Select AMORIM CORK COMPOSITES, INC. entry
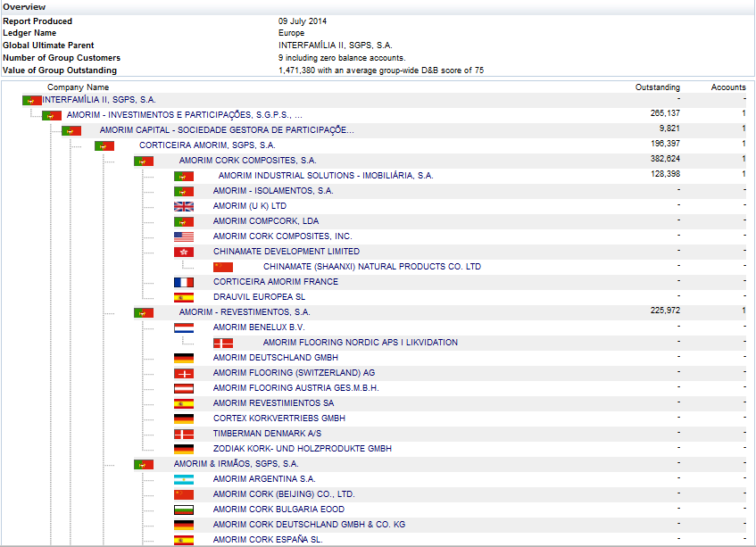Image resolution: width=756 pixels, height=547 pixels. pyautogui.click(x=283, y=236)
